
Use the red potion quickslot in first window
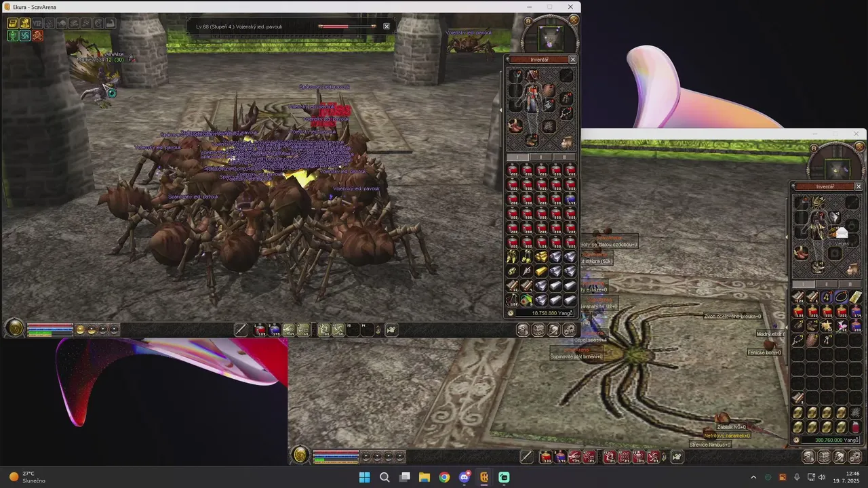(x=260, y=330)
